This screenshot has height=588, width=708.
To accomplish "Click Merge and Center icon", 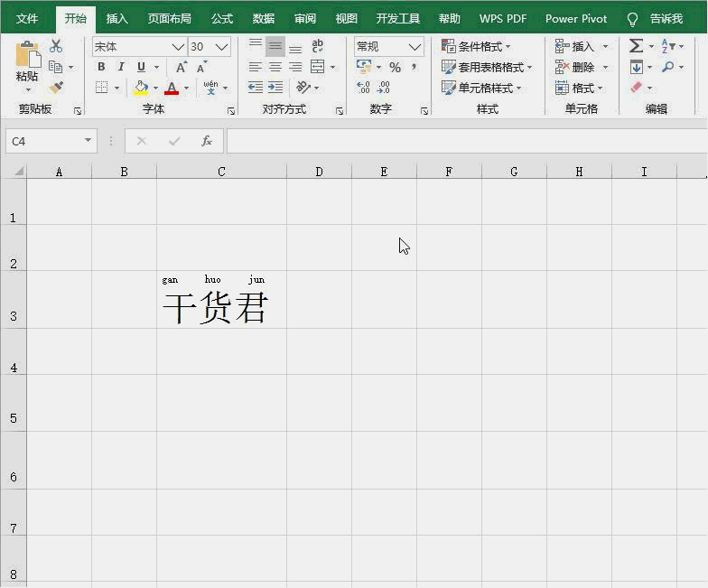I will (318, 67).
